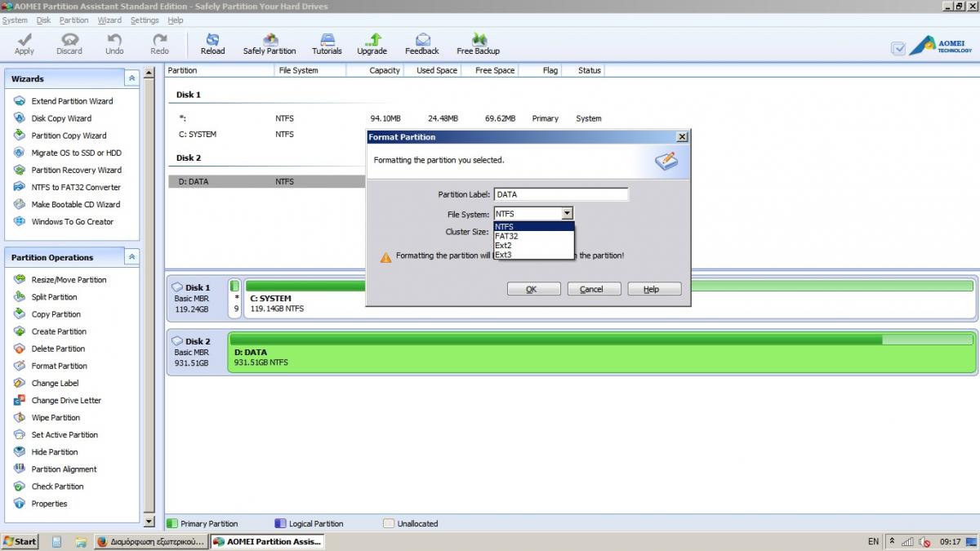Pick Ext2 from the file system list
980x551 pixels.
(x=534, y=245)
